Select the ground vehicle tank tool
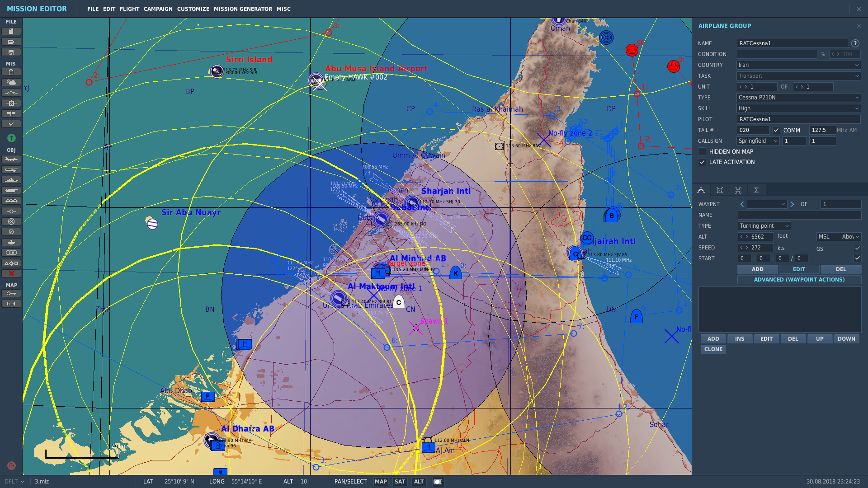 [x=11, y=190]
